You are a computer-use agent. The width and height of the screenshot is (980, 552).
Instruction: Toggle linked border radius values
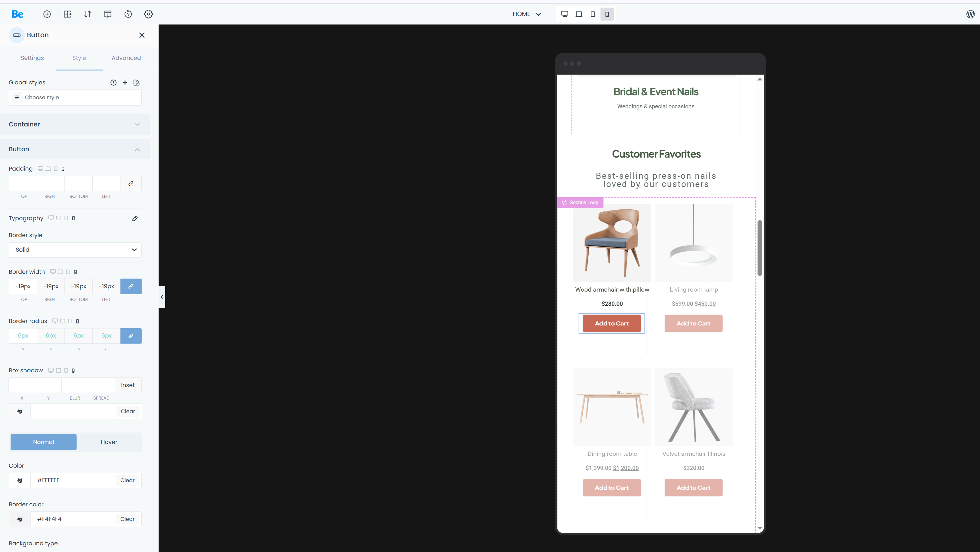point(130,336)
